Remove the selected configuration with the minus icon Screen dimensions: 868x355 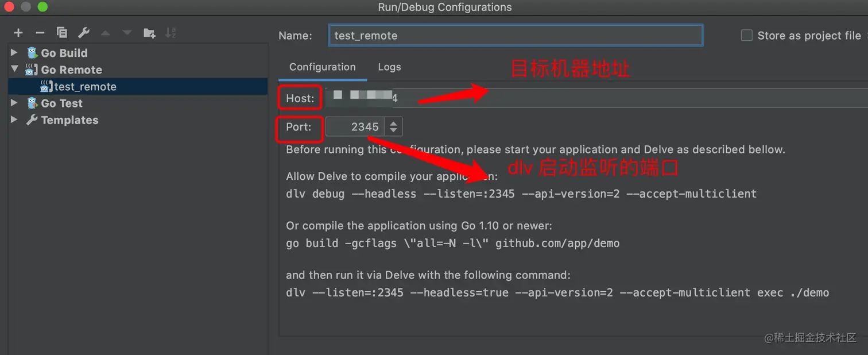[40, 33]
